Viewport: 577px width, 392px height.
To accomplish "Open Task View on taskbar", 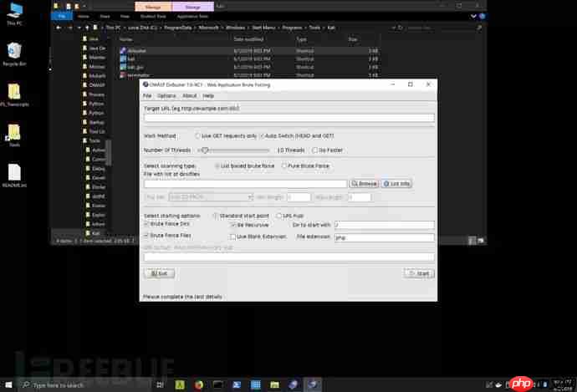I will coord(161,385).
